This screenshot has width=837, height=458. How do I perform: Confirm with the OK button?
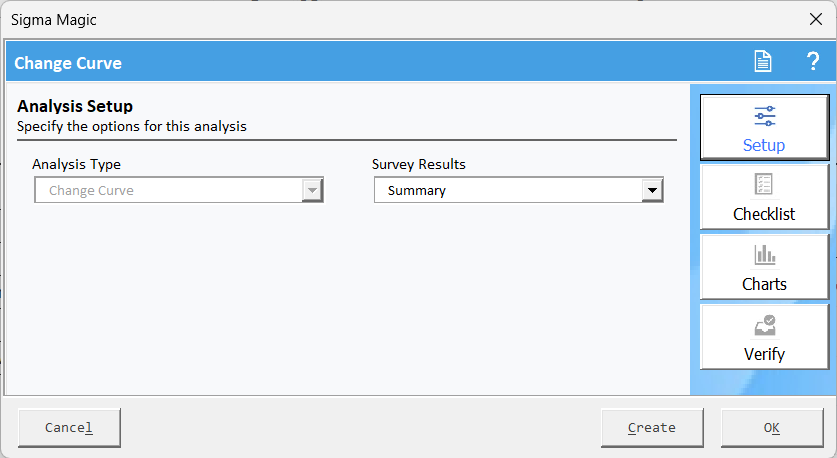click(x=772, y=428)
